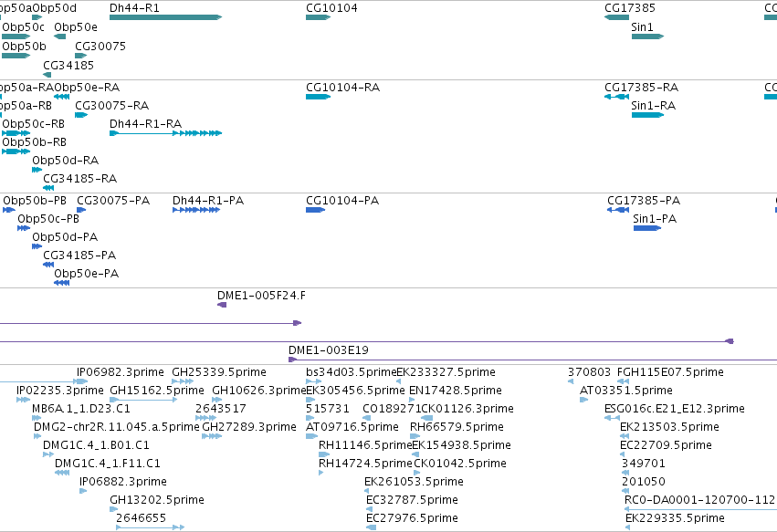Select the Obp50c gene label
The image size is (777, 532).
(x=24, y=27)
